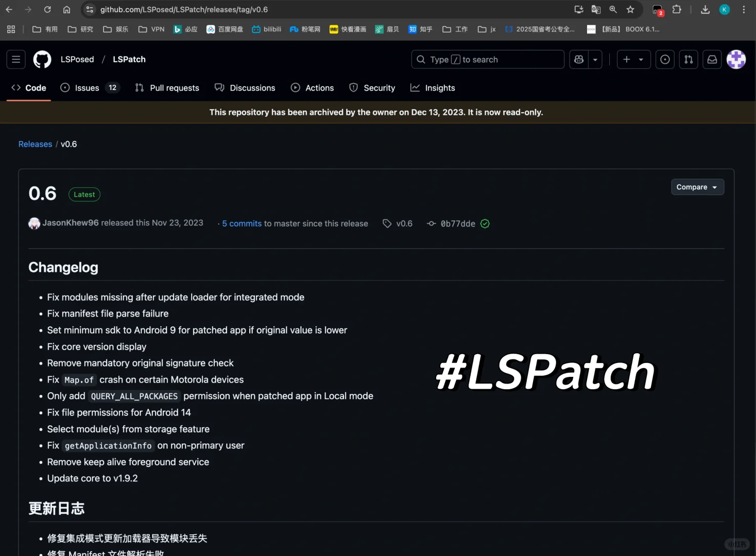The width and height of the screenshot is (756, 556).
Task: Switch to the Security tab
Action: pyautogui.click(x=372, y=88)
